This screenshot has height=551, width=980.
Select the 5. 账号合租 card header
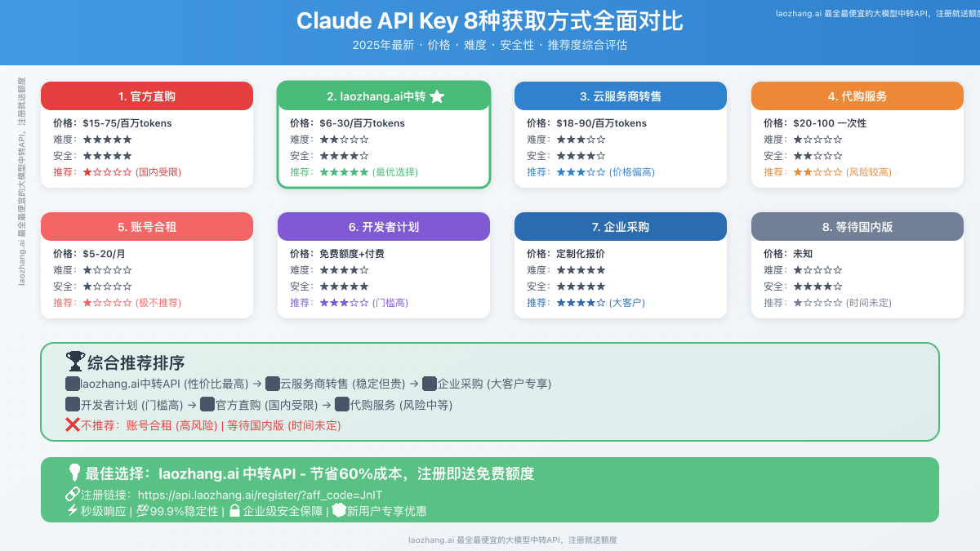147,226
